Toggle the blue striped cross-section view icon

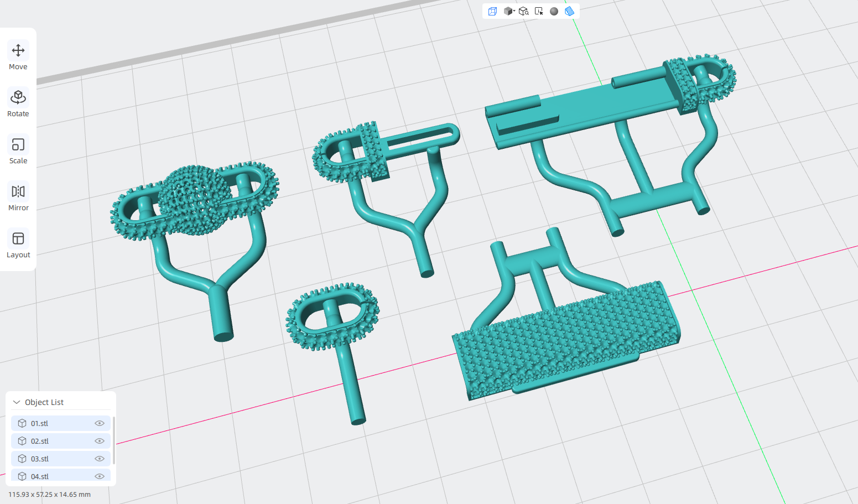tap(569, 11)
